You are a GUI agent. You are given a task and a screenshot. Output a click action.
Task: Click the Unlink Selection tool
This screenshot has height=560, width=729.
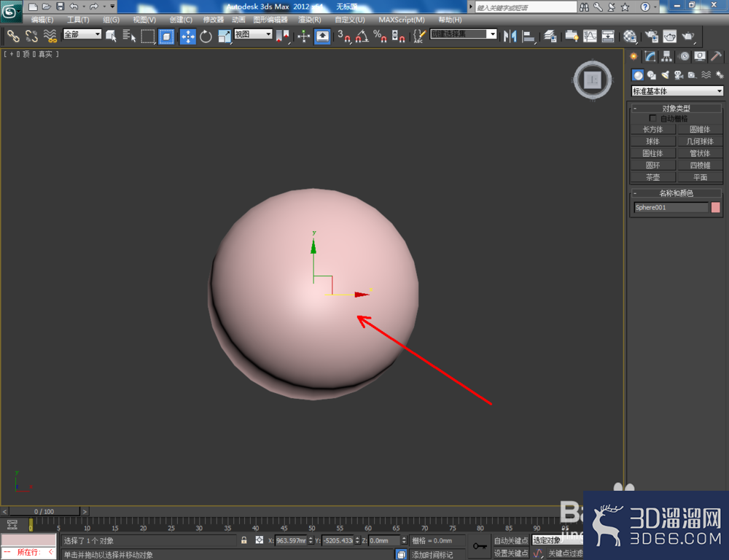click(31, 36)
